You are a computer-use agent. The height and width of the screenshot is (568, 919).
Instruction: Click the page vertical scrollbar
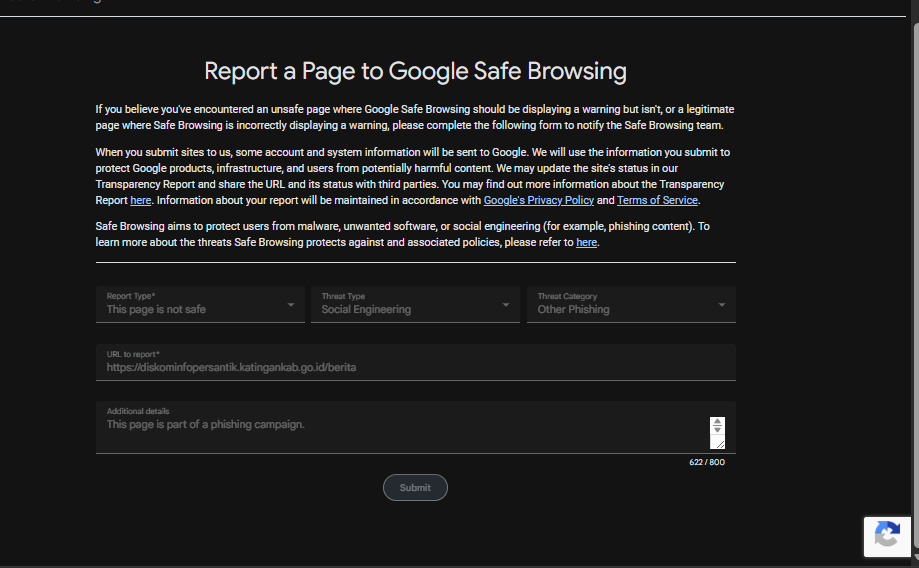(915, 287)
